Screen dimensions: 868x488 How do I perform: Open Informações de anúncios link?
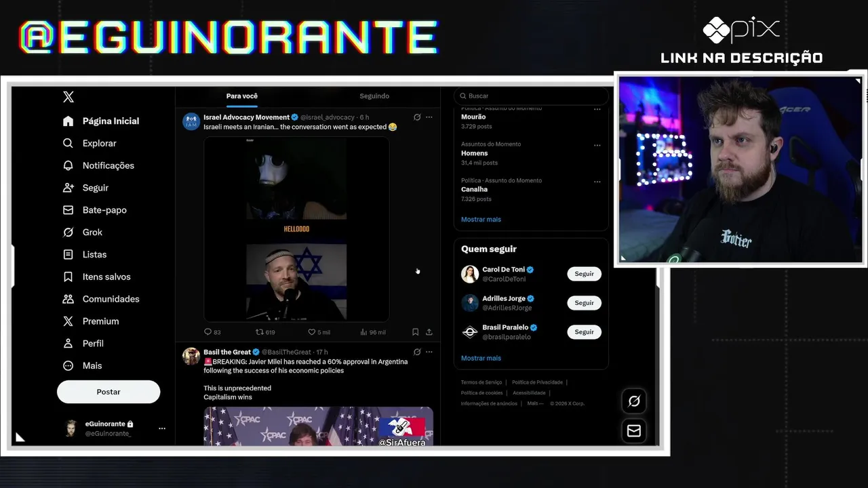point(489,403)
